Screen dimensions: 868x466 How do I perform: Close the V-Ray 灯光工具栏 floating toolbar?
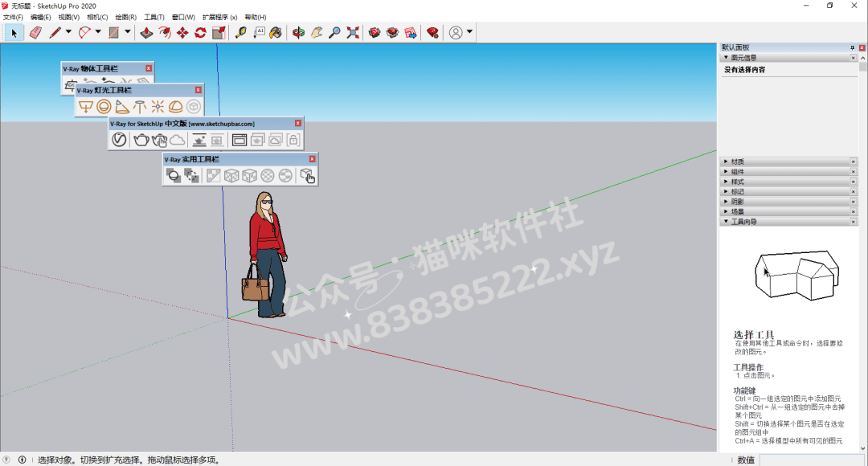coord(199,90)
